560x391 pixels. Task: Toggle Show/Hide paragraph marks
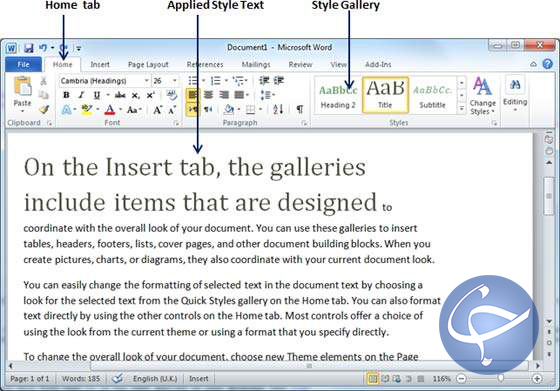point(300,109)
